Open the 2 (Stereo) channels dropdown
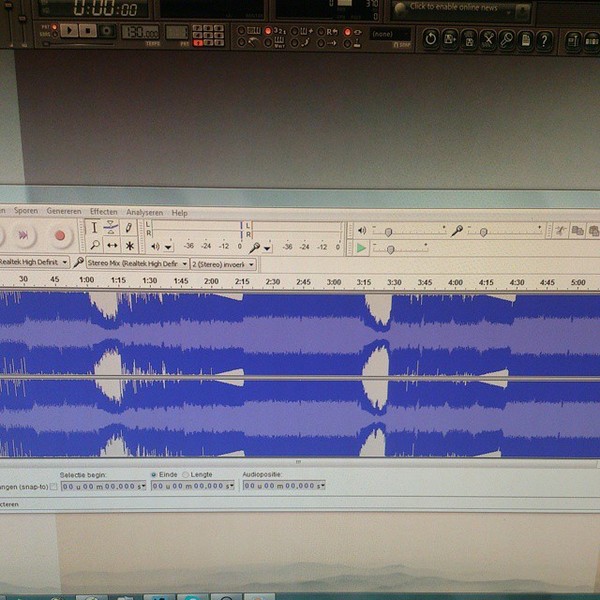This screenshot has width=600, height=600. [223, 264]
